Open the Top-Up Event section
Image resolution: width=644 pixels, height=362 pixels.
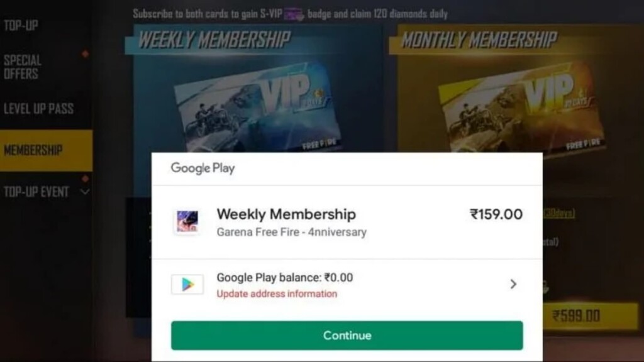(x=36, y=192)
